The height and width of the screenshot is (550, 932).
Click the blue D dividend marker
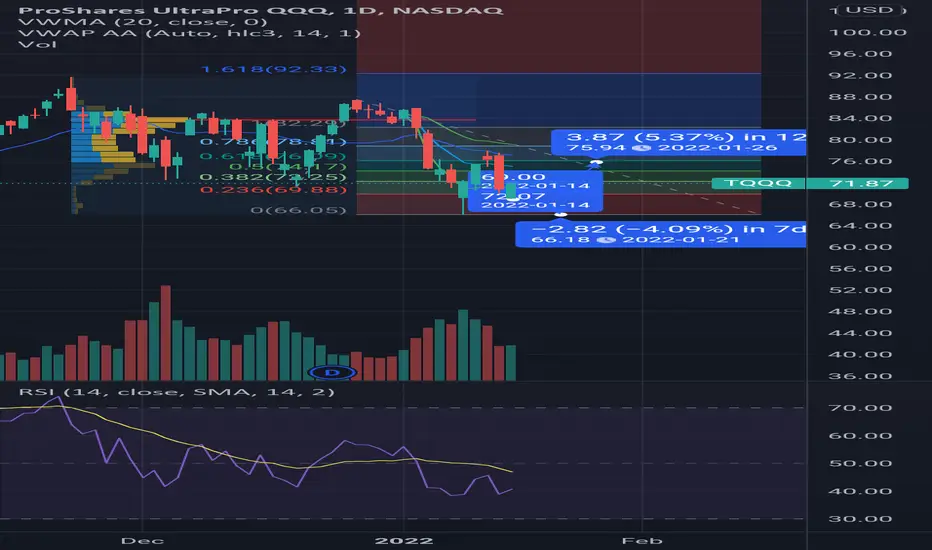[333, 373]
